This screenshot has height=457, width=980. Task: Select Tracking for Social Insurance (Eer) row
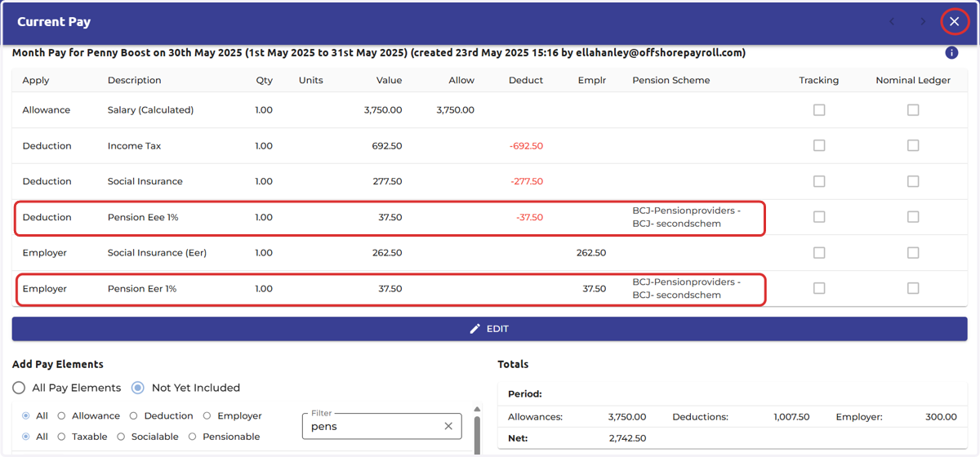pos(819,253)
